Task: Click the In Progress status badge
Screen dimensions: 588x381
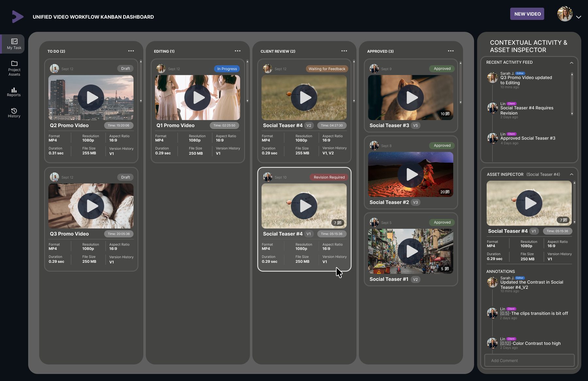Action: point(227,69)
